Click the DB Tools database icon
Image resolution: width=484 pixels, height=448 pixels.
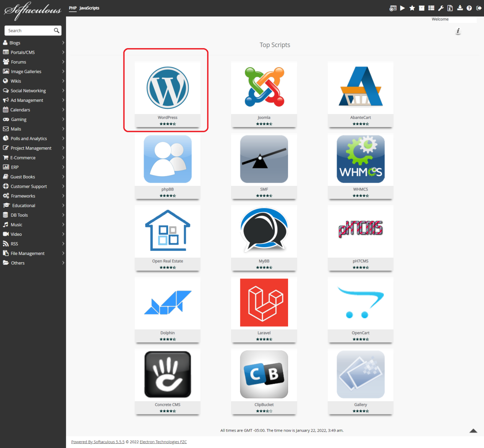point(6,215)
